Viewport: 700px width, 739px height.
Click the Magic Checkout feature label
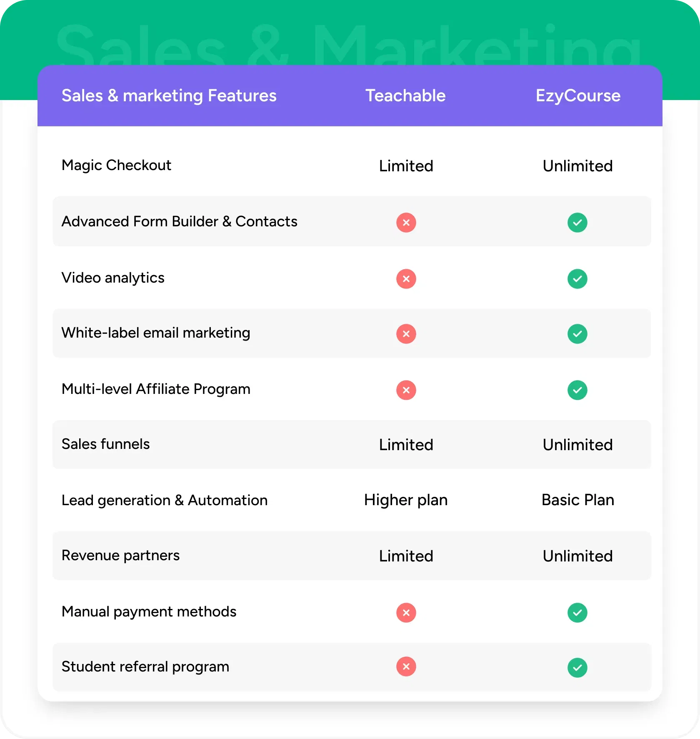click(x=116, y=165)
